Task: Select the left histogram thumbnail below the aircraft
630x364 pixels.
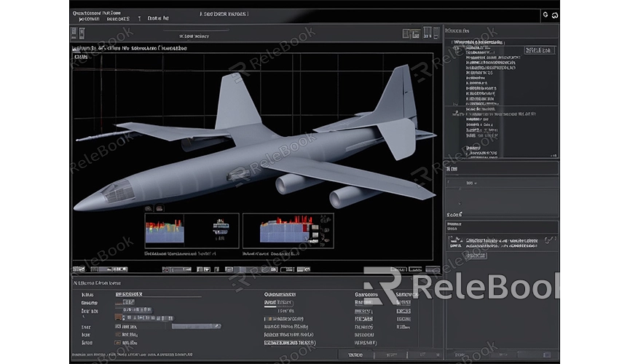Action: click(x=165, y=231)
